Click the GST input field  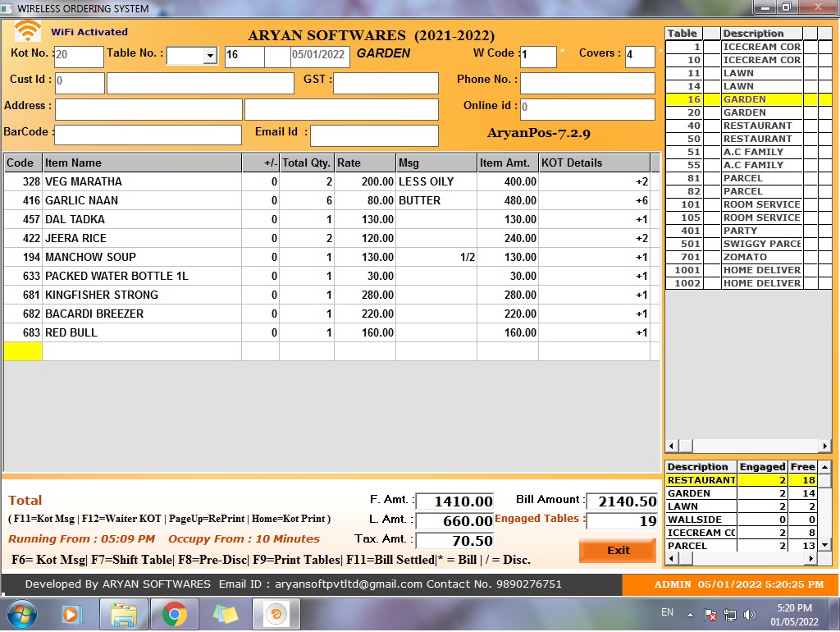pos(386,83)
